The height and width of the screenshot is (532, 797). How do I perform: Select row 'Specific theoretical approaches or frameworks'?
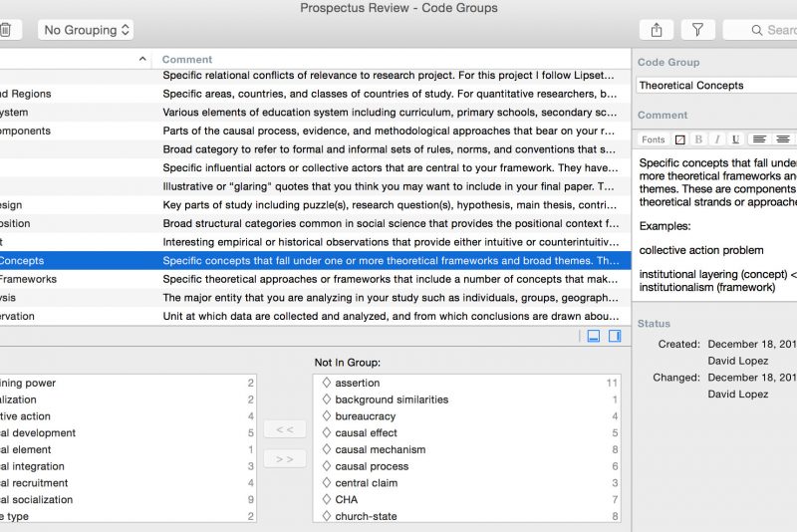315,280
